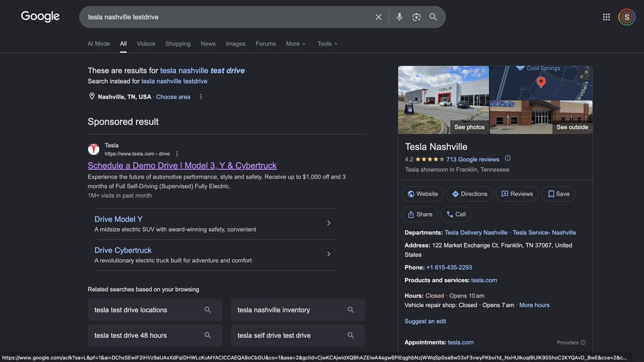The width and height of the screenshot is (644, 362).
Task: Switch to News tab
Action: (208, 44)
